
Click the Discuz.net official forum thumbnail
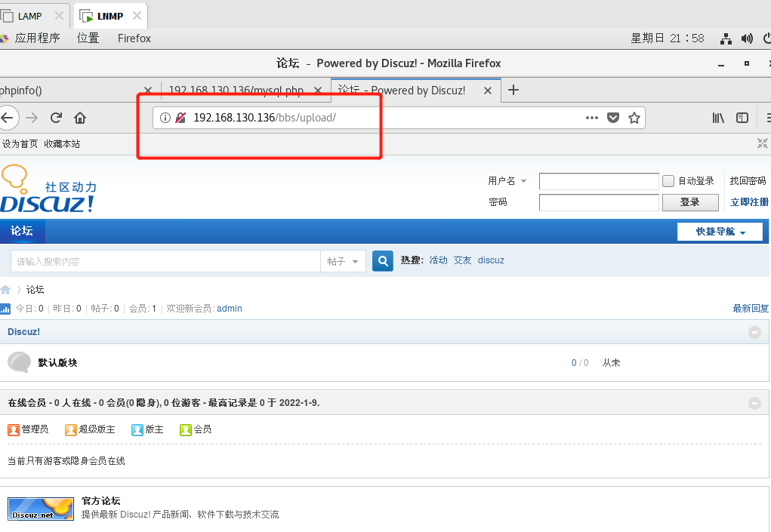coord(41,509)
